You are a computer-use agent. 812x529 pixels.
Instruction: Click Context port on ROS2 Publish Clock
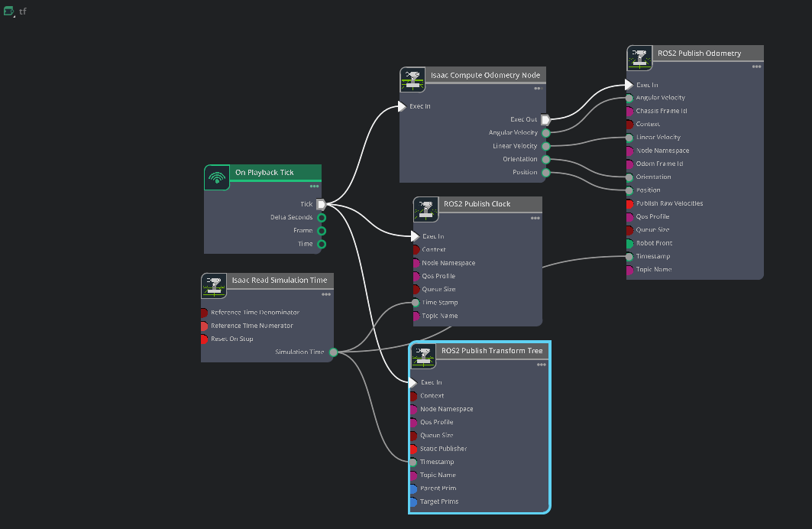coord(416,250)
